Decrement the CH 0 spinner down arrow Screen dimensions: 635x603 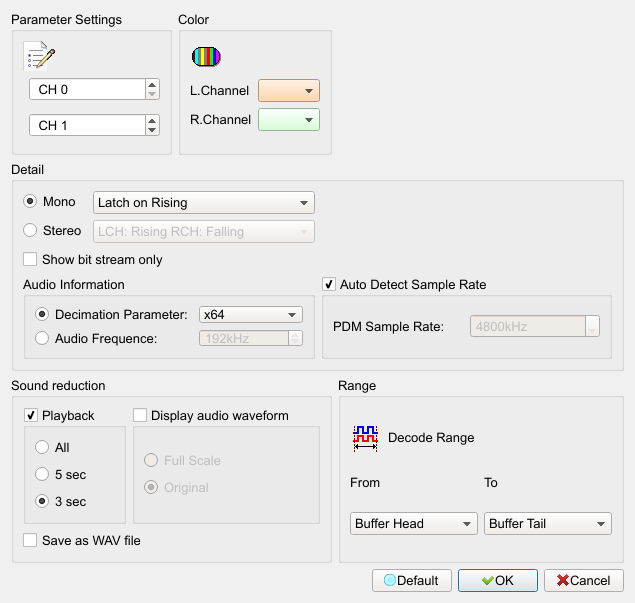click(152, 94)
